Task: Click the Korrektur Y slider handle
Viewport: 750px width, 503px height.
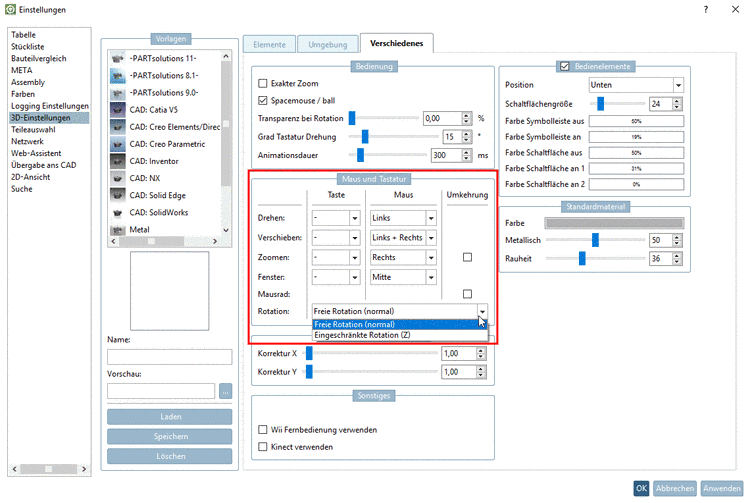Action: coord(309,372)
